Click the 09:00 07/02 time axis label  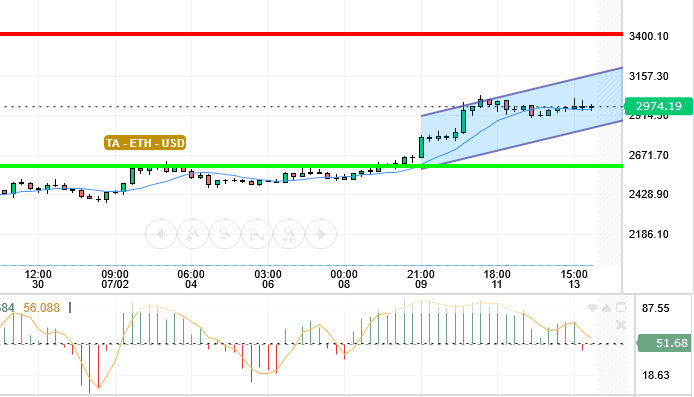coord(115,279)
